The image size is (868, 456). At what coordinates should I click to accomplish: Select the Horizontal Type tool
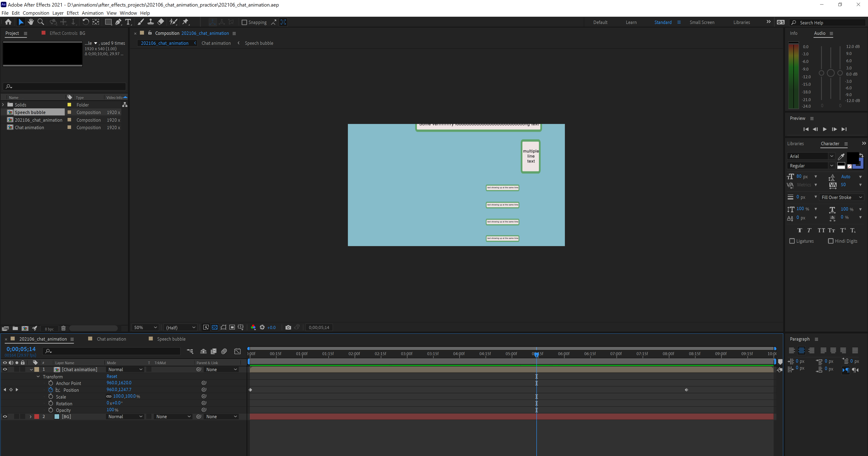128,22
